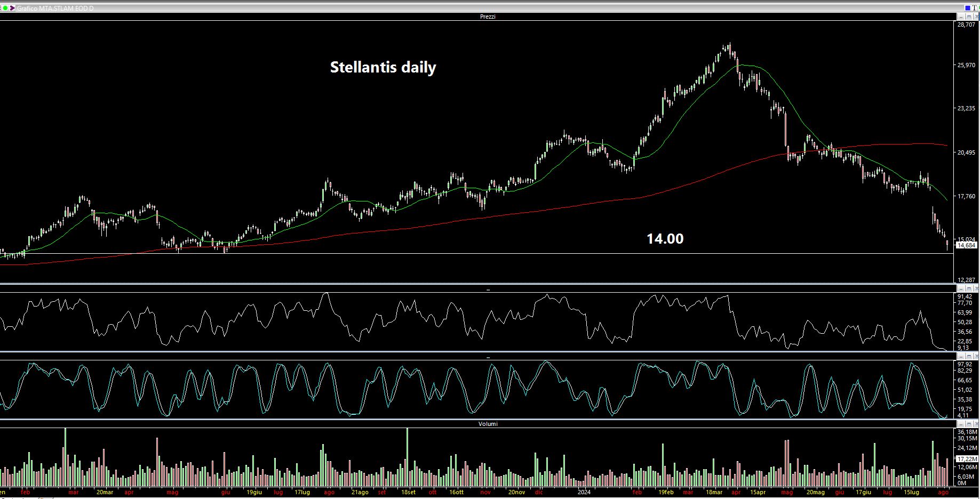Click the 17giu date label on time axis
The width and height of the screenshot is (980, 499).
click(863, 492)
